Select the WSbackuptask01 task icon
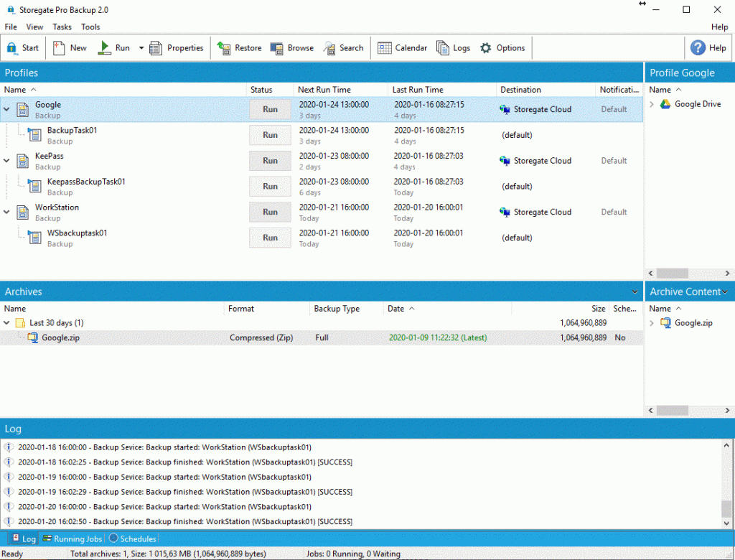This screenshot has width=735, height=560. click(34, 238)
